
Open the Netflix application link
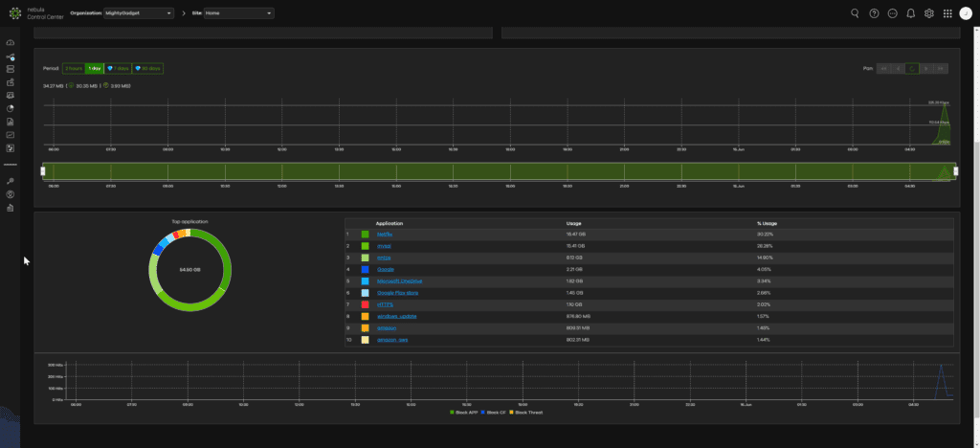[385, 234]
